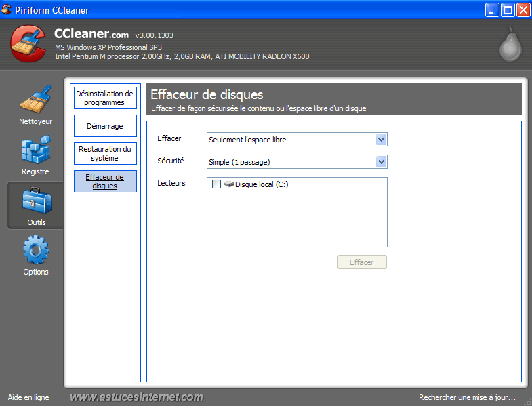The height and width of the screenshot is (406, 532).
Task: Click the title bar CCleaner app icon
Action: click(x=6, y=9)
